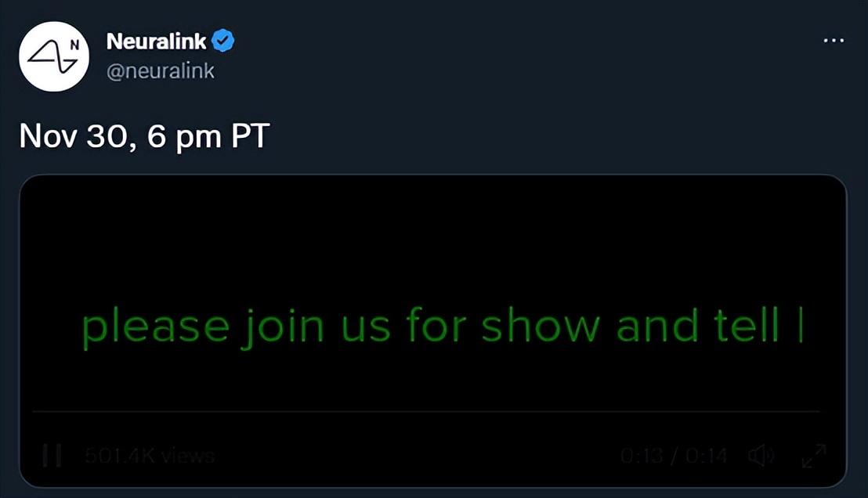Click the blinking green cursor in the video
This screenshot has width=868, height=498.
pyautogui.click(x=801, y=326)
